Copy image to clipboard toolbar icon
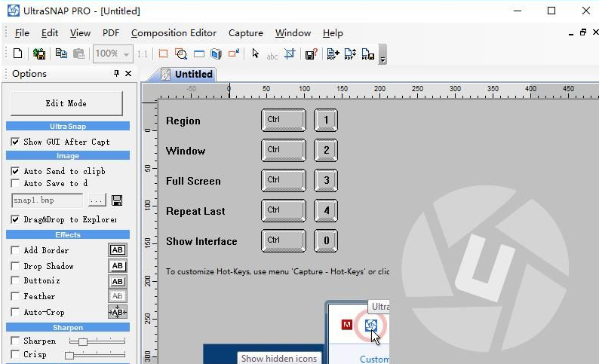This screenshot has height=364, width=599. [x=61, y=54]
